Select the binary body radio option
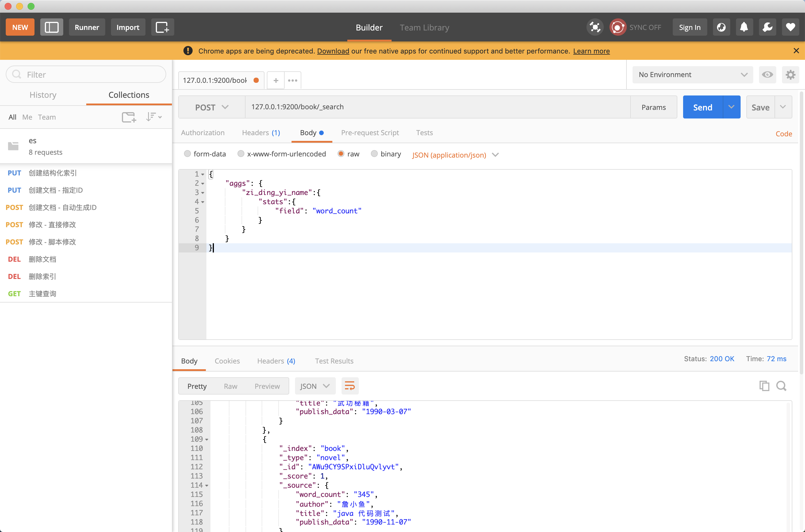Image resolution: width=805 pixels, height=532 pixels. tap(374, 154)
